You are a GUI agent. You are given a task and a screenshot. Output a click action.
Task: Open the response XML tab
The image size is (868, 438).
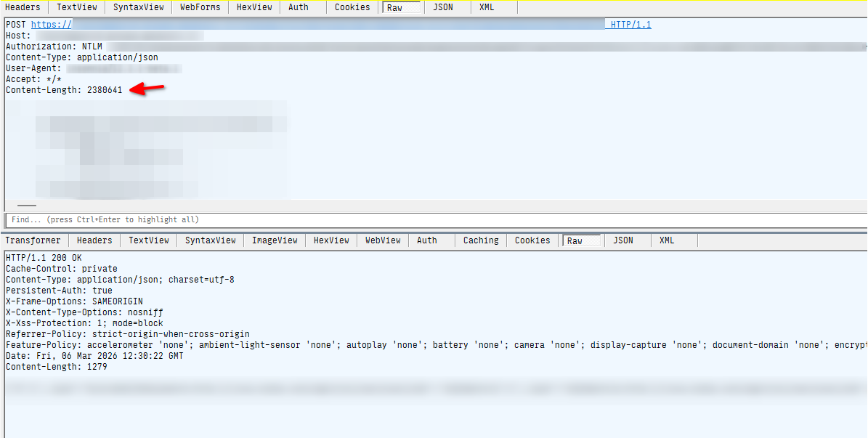pyautogui.click(x=667, y=240)
